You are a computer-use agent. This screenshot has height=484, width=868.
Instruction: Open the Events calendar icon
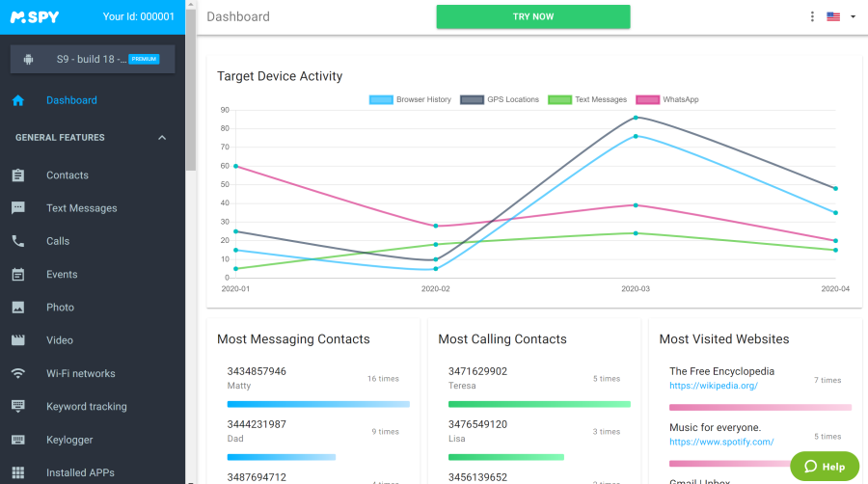(17, 275)
